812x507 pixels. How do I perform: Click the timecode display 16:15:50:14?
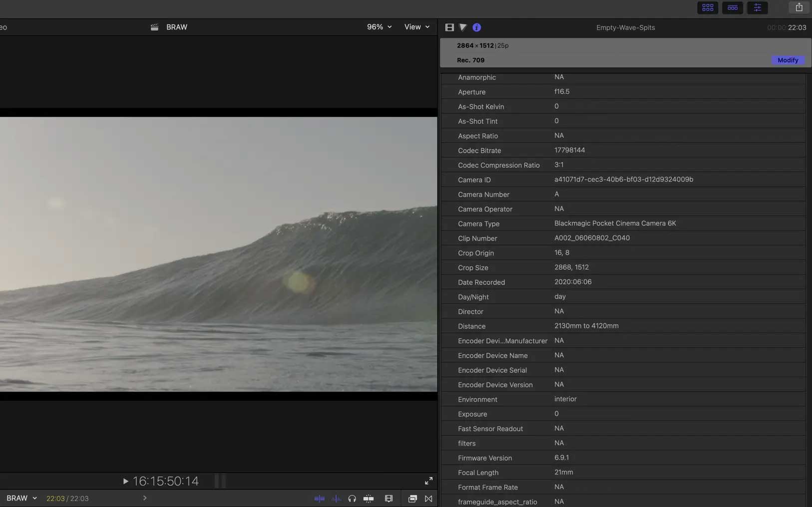(166, 481)
